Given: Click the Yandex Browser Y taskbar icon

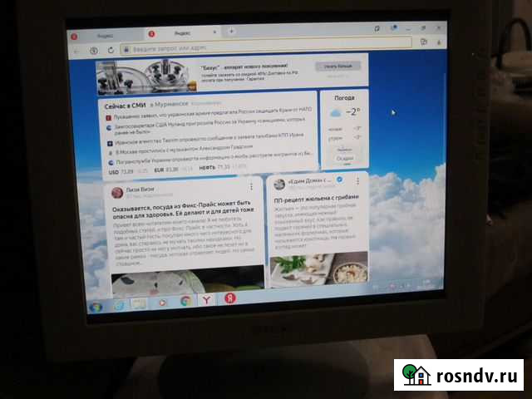Looking at the screenshot, I should coord(205,300).
